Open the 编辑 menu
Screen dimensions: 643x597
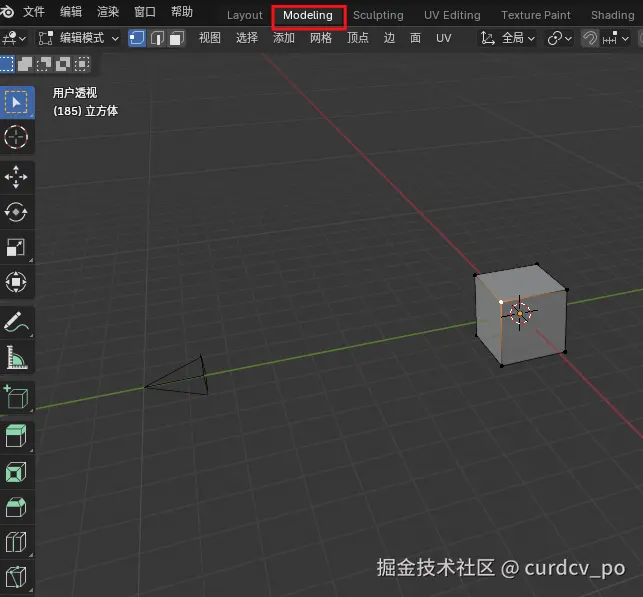pyautogui.click(x=71, y=11)
